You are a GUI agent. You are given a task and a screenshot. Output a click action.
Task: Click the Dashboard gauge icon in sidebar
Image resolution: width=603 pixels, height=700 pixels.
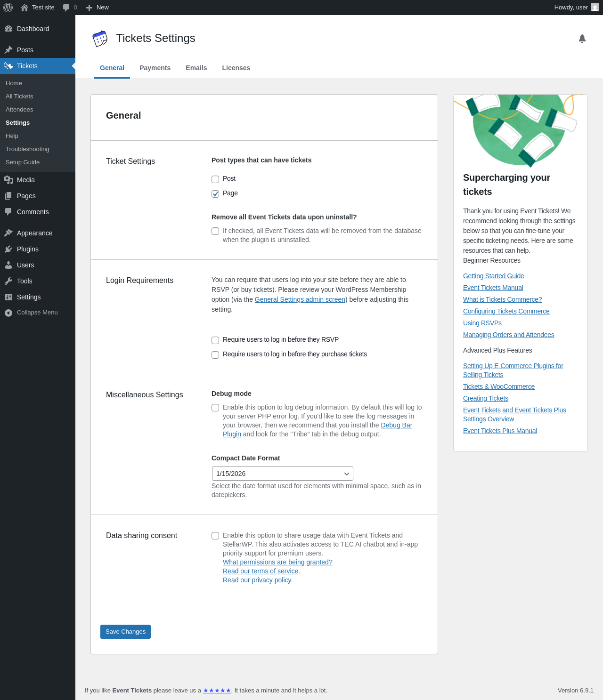[x=8, y=29]
